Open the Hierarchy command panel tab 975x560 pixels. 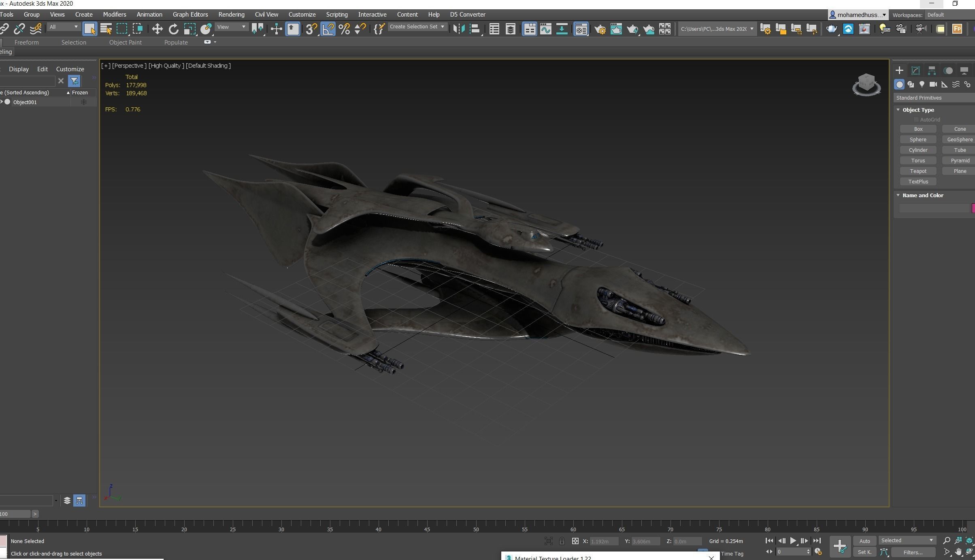(x=932, y=70)
